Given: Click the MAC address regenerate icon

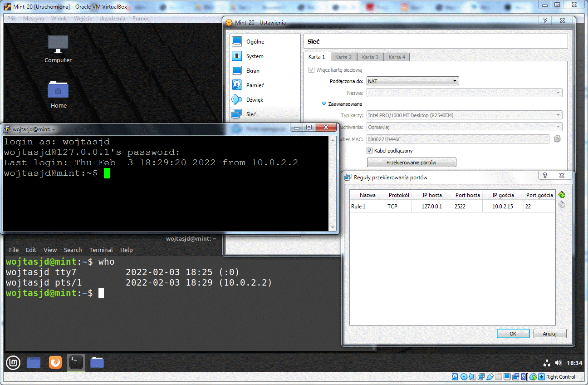Looking at the screenshot, I should (x=557, y=139).
